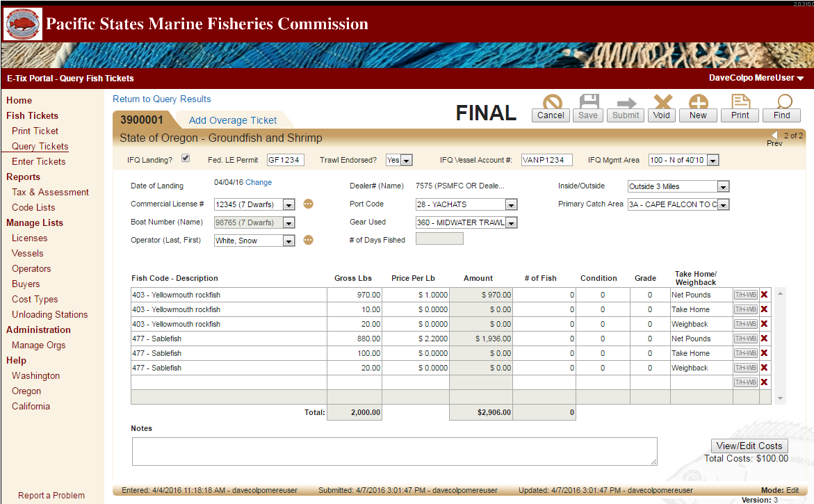Viewport: 814px width, 504px height.
Task: Delete the Yellowmouth rockfish Take Home row
Action: point(764,309)
